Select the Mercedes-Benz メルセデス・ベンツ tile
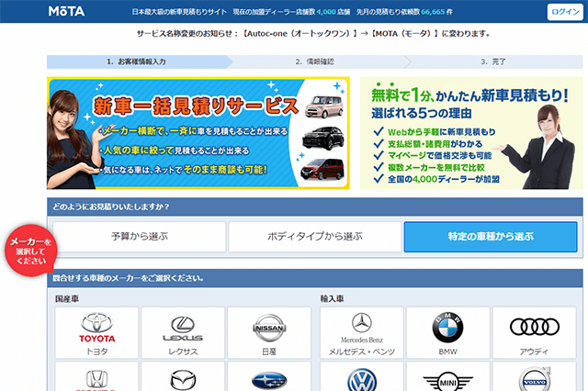The height and width of the screenshot is (391, 588). [361, 332]
